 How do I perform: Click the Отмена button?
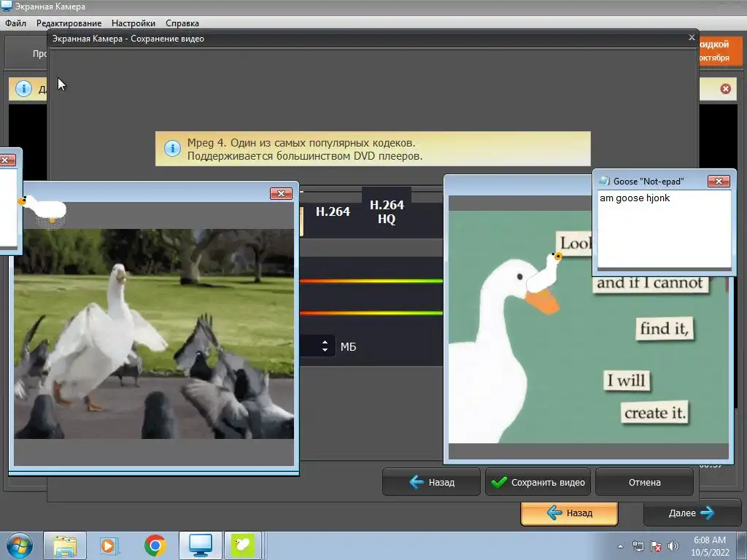(x=644, y=482)
